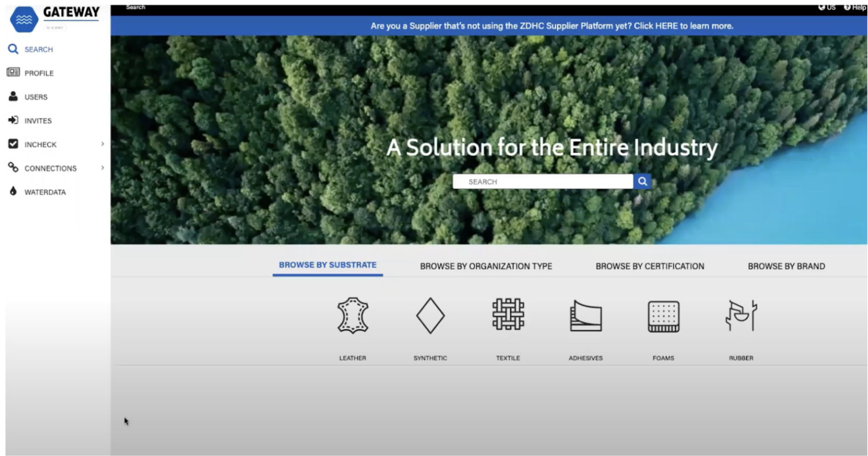This screenshot has width=868, height=456.
Task: Expand the InCheck submenu arrow
Action: [102, 144]
